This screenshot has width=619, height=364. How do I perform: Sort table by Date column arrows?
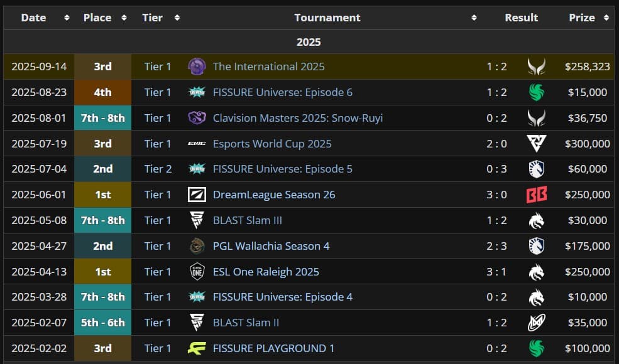67,18
